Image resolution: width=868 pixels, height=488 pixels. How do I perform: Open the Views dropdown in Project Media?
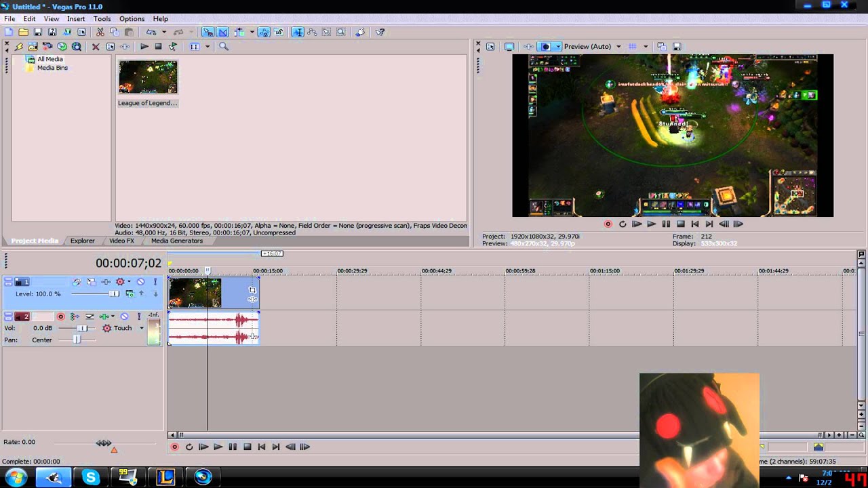(x=208, y=47)
